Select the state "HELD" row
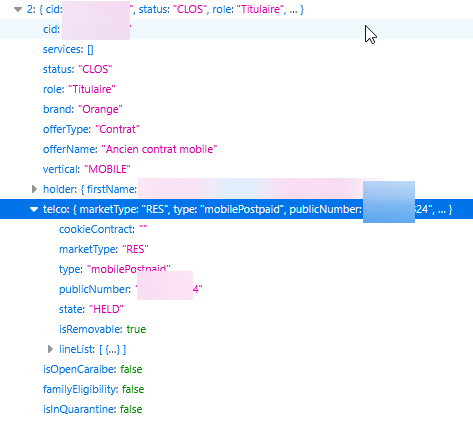This screenshot has height=422, width=473. (236, 309)
